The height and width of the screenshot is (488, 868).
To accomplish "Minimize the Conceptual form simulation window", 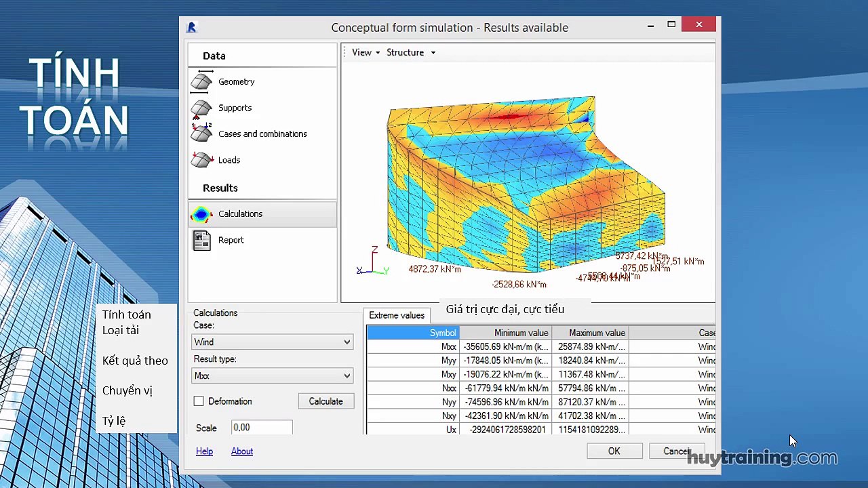I will point(650,25).
